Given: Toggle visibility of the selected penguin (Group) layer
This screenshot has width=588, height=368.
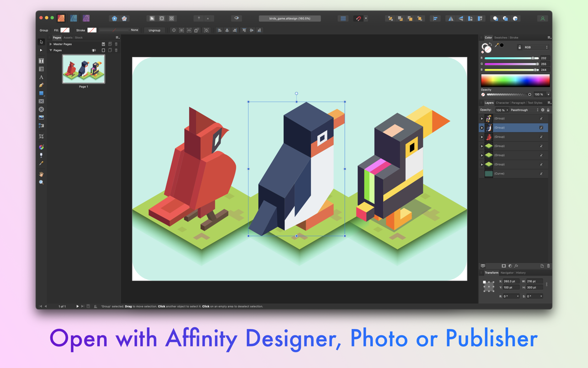Looking at the screenshot, I should pyautogui.click(x=541, y=128).
